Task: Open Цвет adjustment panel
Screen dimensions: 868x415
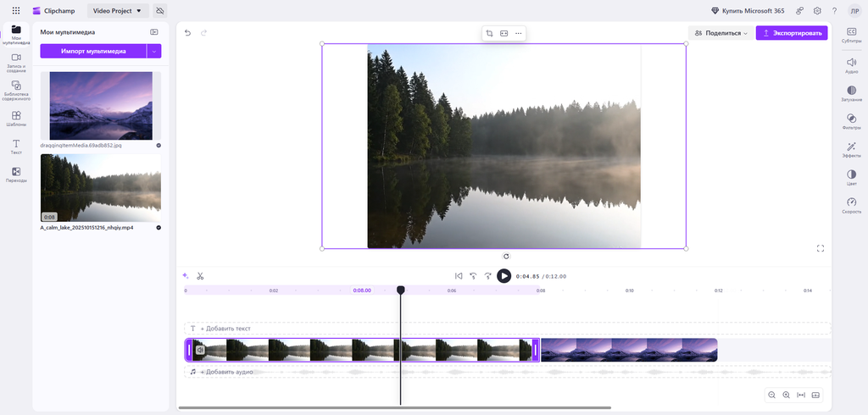Action: (851, 178)
